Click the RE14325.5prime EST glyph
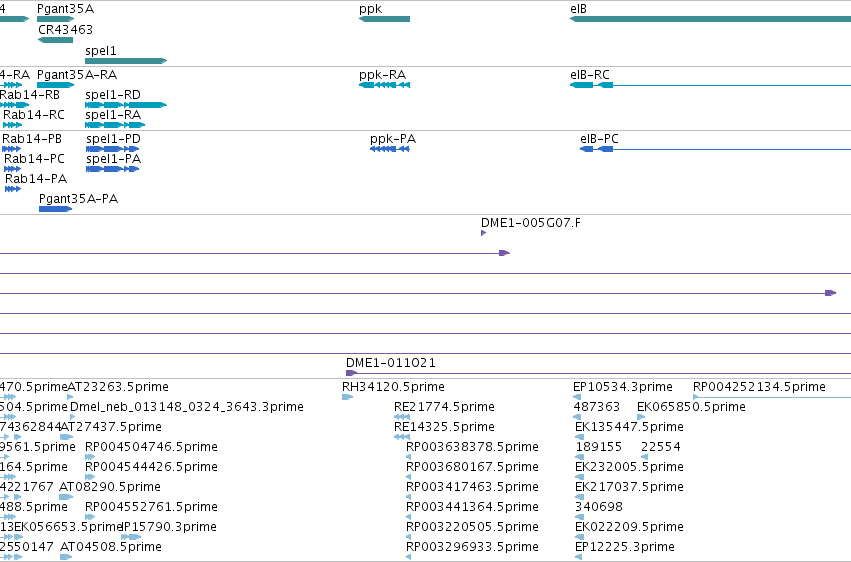Viewport: 851px width, 562px height. click(x=402, y=437)
